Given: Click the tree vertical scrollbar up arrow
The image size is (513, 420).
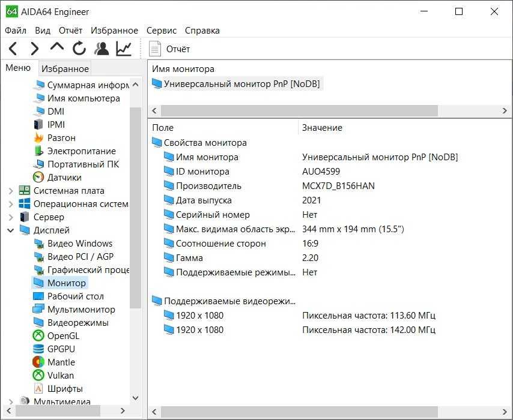Looking at the screenshot, I should (135, 85).
